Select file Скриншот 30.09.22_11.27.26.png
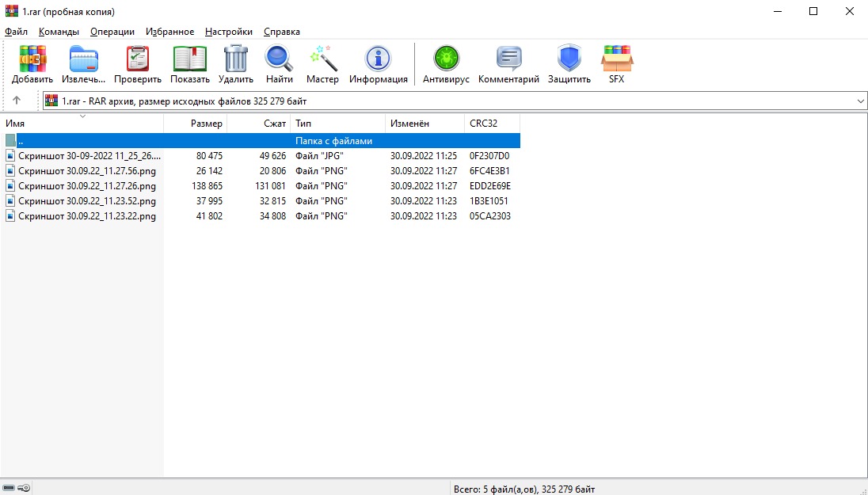The width and height of the screenshot is (868, 495). [86, 186]
